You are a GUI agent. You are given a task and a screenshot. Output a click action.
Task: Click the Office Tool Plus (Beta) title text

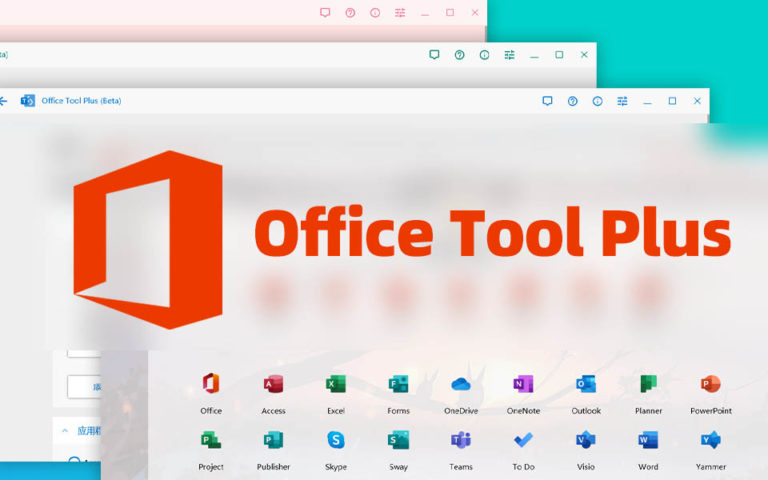pos(81,100)
